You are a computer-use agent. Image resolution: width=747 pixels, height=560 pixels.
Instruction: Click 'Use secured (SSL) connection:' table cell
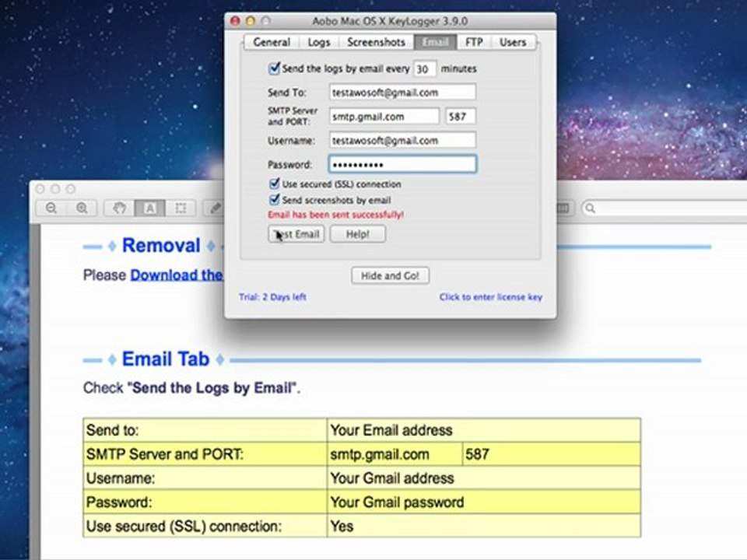coord(205,526)
